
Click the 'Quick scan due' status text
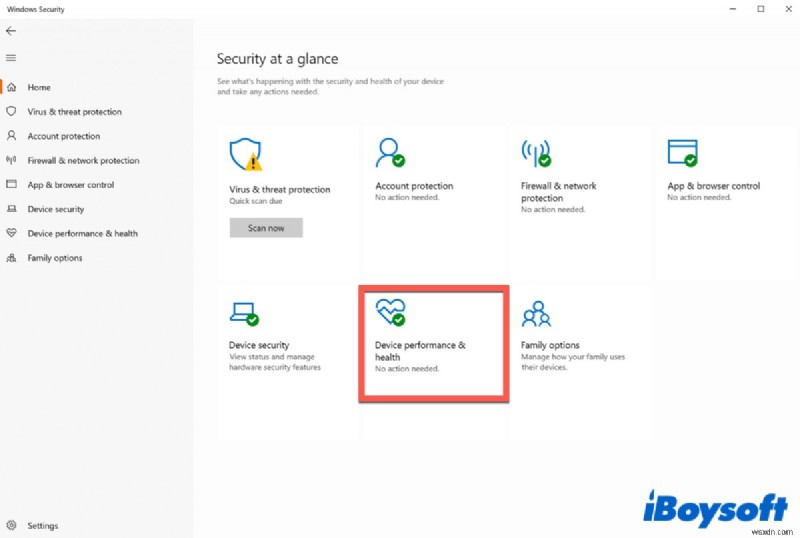256,201
